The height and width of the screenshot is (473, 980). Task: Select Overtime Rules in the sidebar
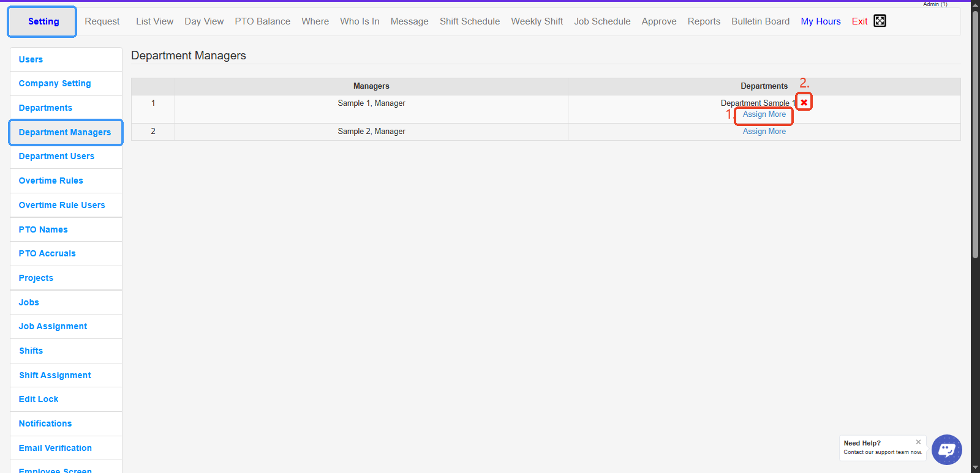coord(51,181)
